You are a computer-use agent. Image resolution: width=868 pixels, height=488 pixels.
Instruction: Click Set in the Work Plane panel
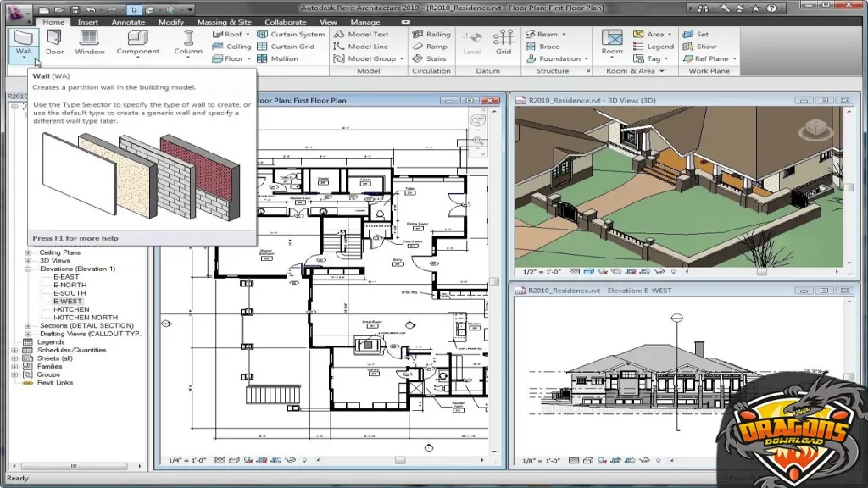[704, 34]
